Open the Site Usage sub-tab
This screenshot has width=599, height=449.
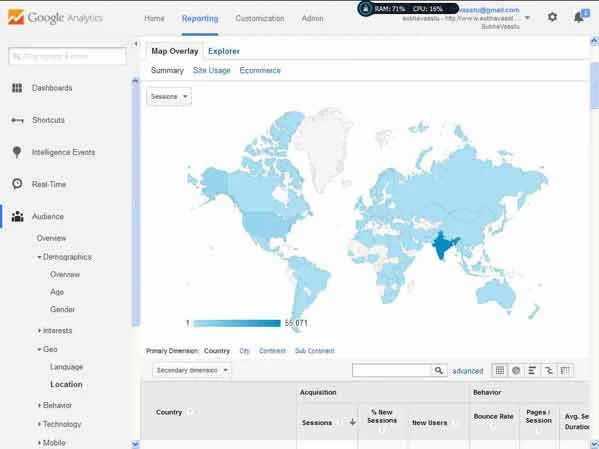pyautogui.click(x=212, y=71)
